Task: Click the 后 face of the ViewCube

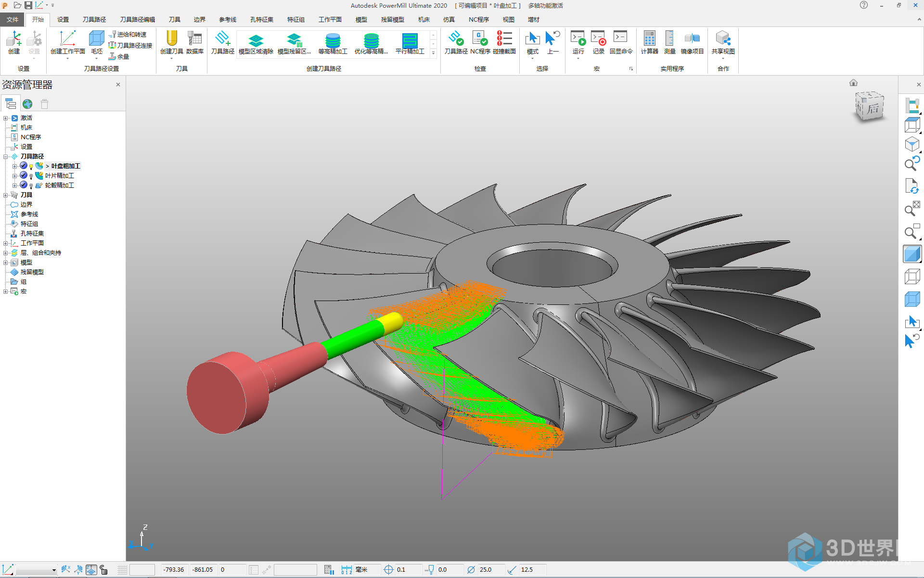Action: [873, 108]
